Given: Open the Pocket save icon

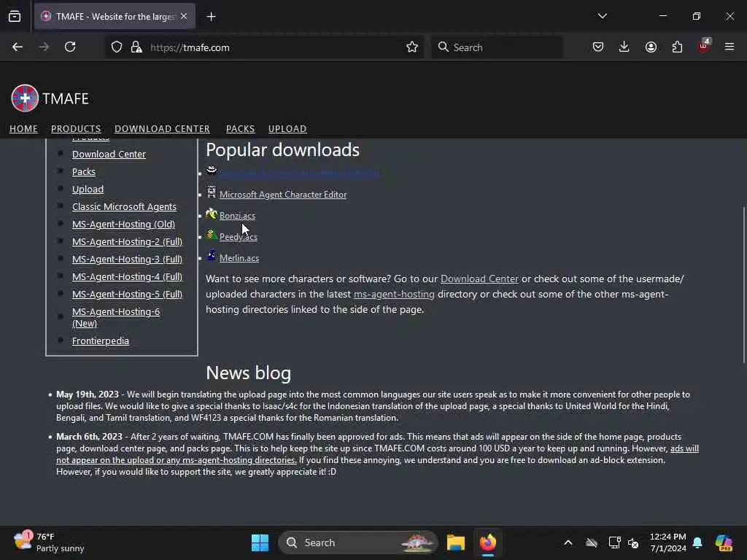Looking at the screenshot, I should pos(598,47).
